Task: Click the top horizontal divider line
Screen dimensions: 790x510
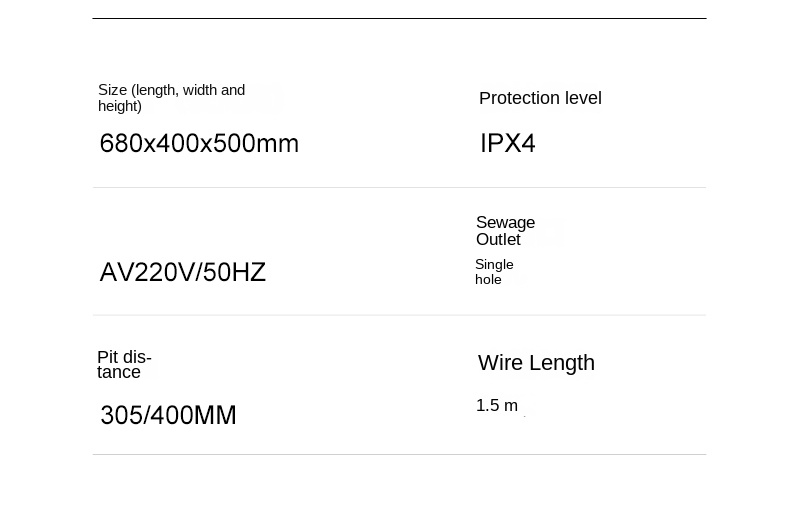Action: click(399, 19)
